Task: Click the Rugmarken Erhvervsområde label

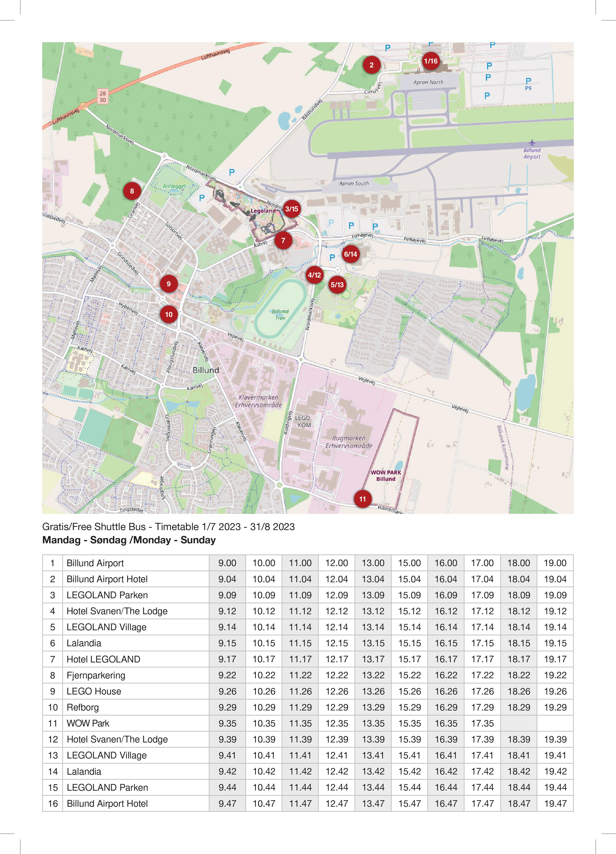Action: coord(349,442)
